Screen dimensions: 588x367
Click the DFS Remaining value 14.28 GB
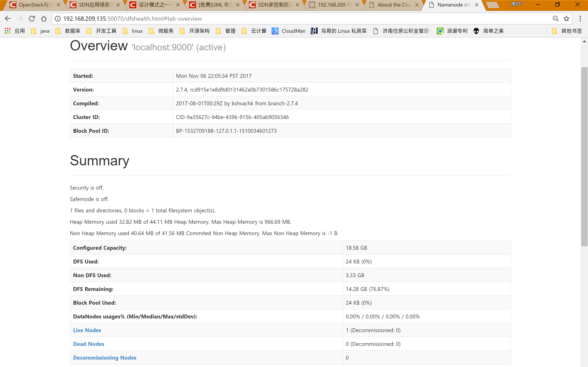(x=367, y=289)
